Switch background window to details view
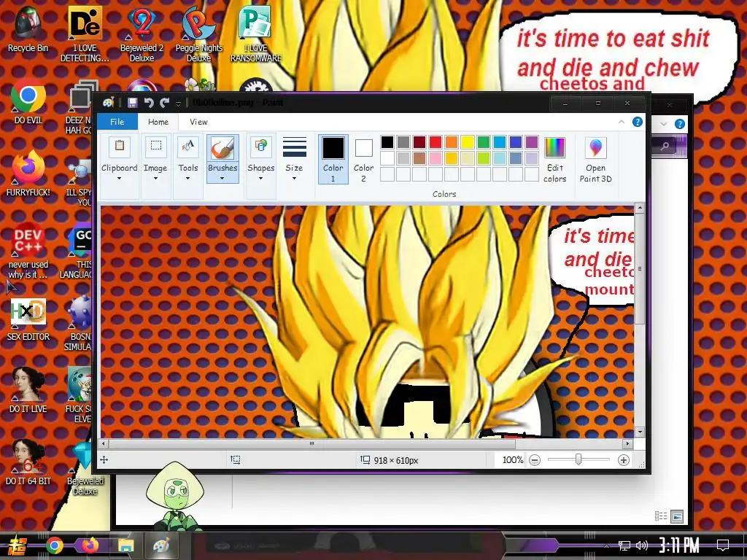Viewport: 747px width, 560px height. pos(661,516)
